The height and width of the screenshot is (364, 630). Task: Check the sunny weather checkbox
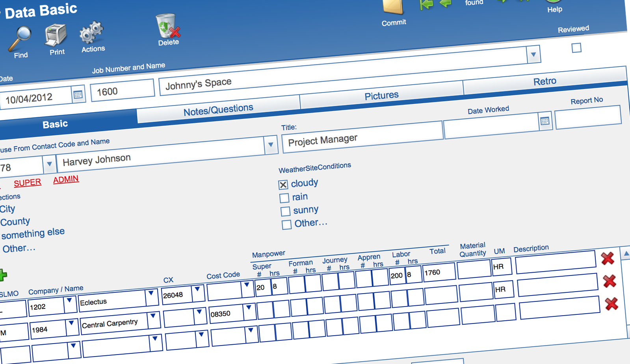click(285, 211)
